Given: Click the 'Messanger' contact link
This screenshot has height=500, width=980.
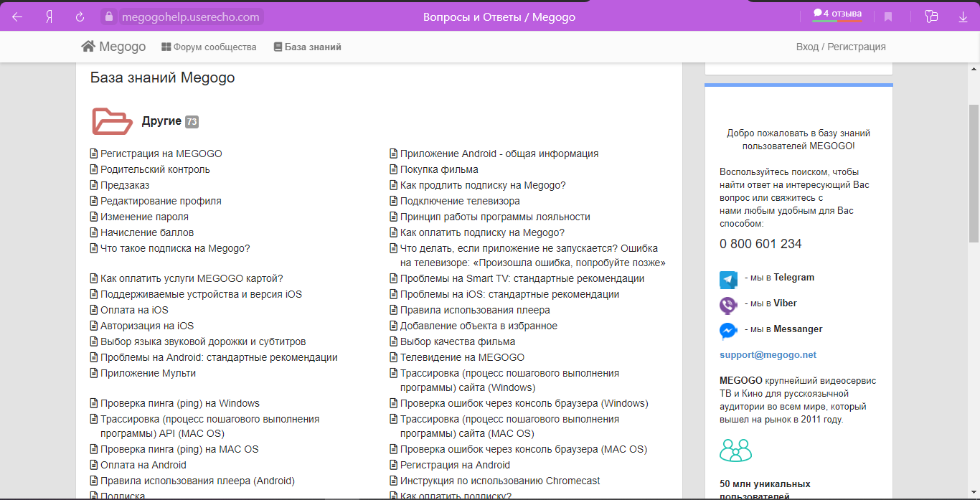Looking at the screenshot, I should click(x=798, y=329).
